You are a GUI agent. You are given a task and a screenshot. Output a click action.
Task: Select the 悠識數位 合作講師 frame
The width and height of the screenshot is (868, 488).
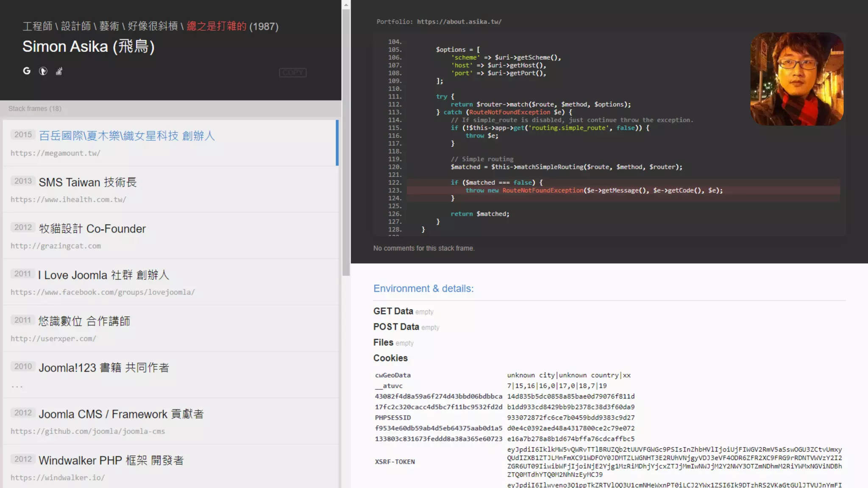(x=170, y=329)
